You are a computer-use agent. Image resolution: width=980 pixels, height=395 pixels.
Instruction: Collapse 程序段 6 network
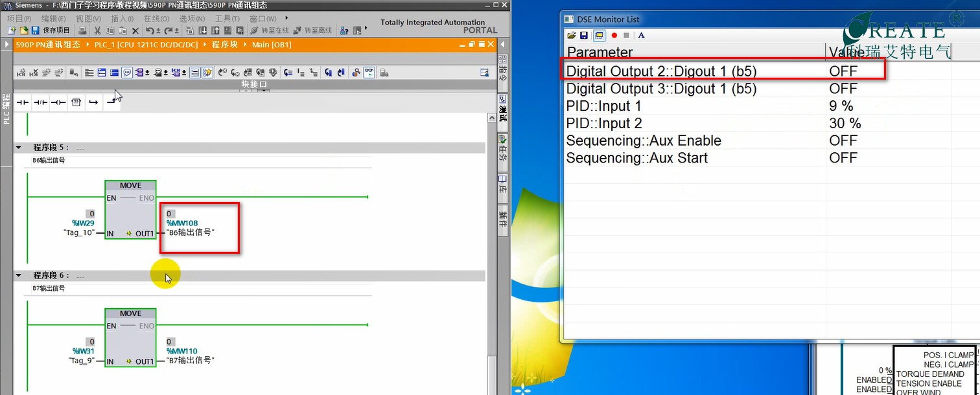tap(19, 276)
